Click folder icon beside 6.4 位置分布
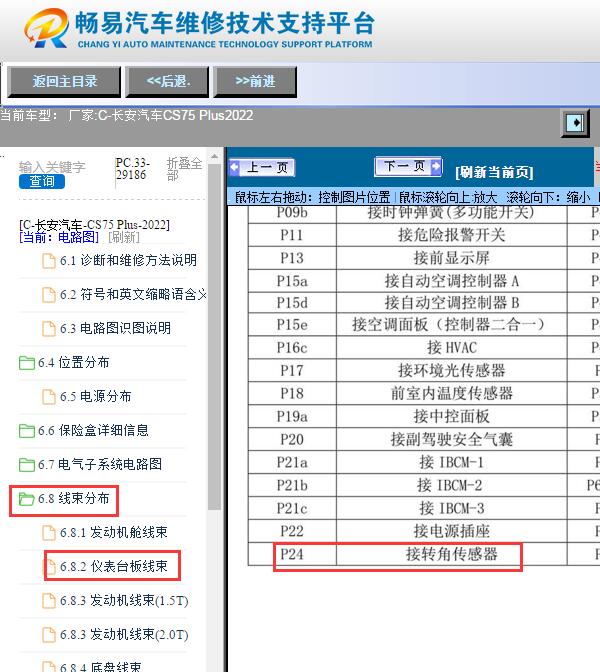Screen dimensions: 600x672 pos(27,363)
